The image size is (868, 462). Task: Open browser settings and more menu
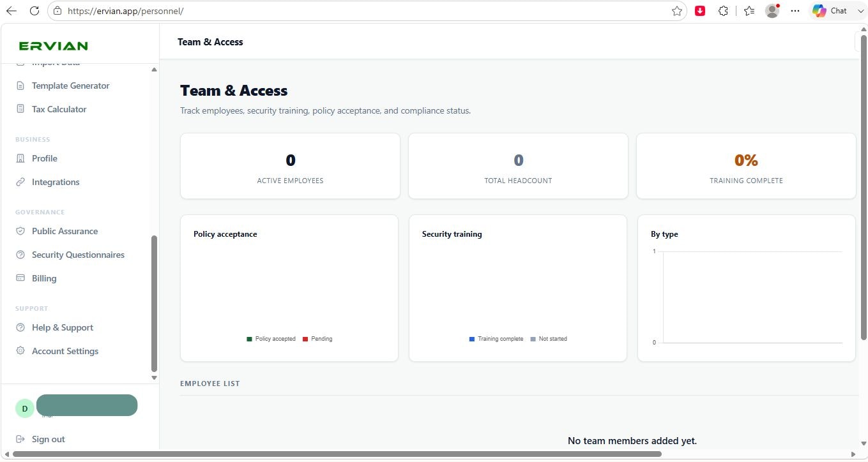[x=795, y=11]
